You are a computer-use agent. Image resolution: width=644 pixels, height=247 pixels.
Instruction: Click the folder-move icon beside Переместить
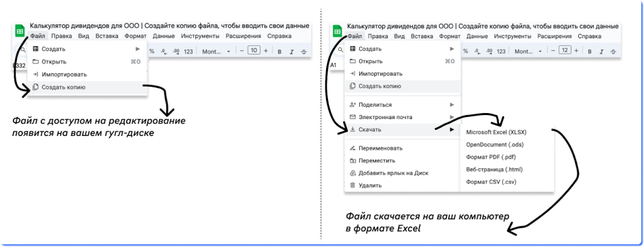[352, 160]
